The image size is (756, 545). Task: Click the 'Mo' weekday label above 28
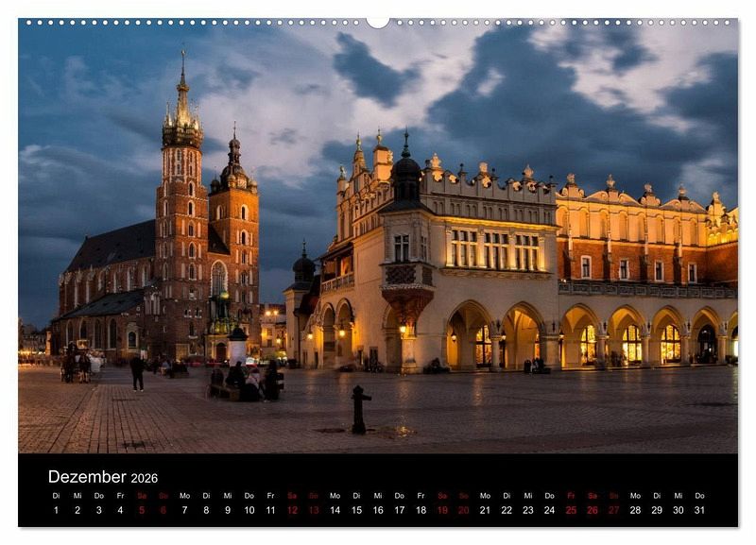coord(635,495)
